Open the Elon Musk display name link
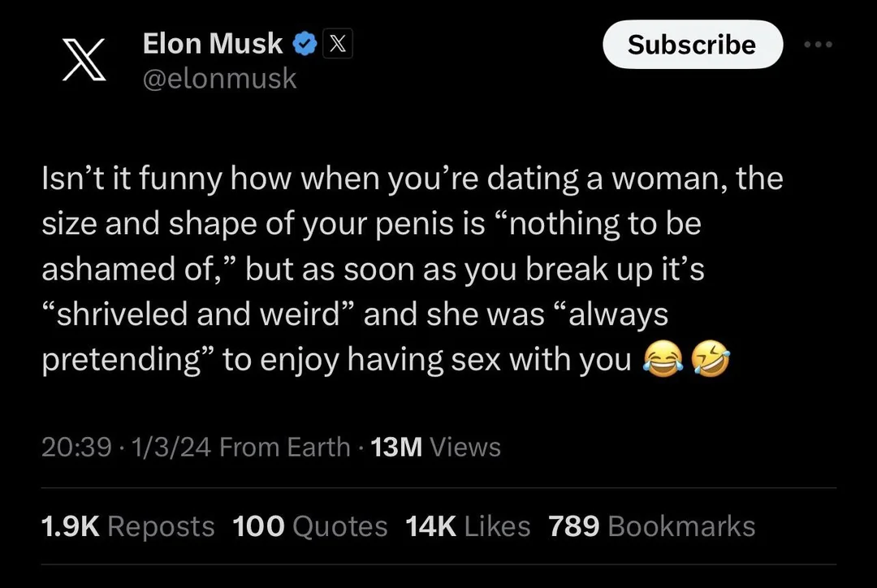877x588 pixels. click(213, 45)
